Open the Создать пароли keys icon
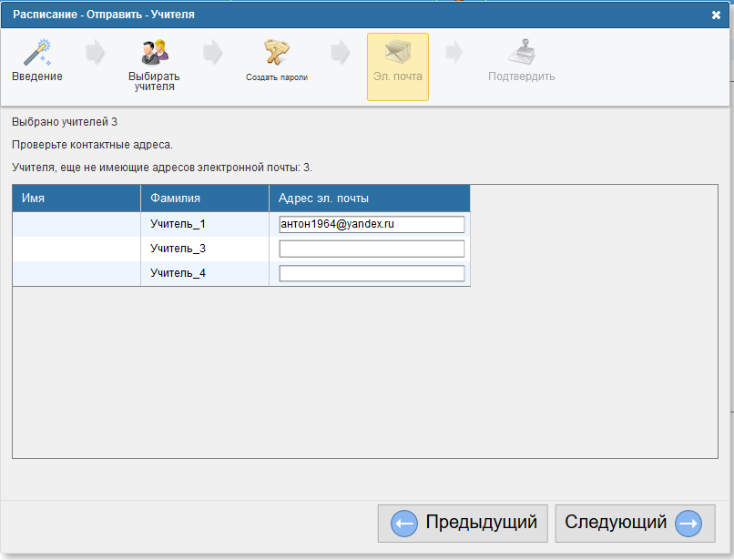734x560 pixels. (x=277, y=52)
